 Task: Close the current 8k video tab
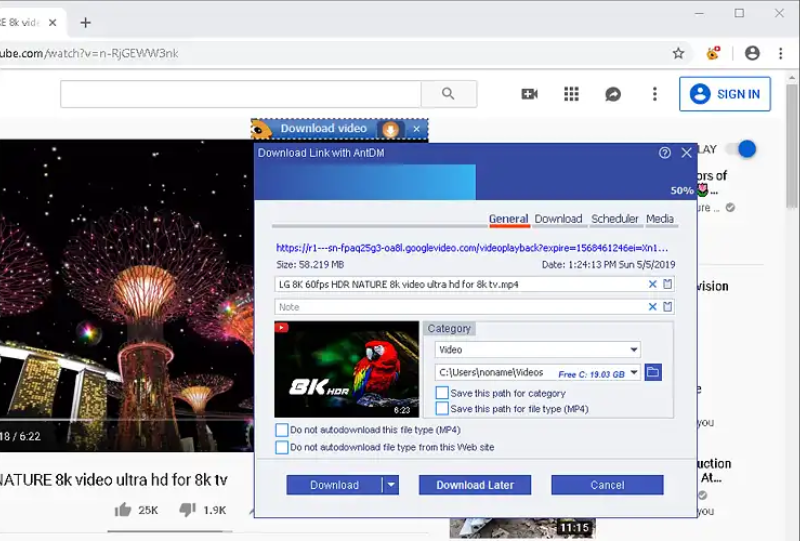tap(53, 22)
